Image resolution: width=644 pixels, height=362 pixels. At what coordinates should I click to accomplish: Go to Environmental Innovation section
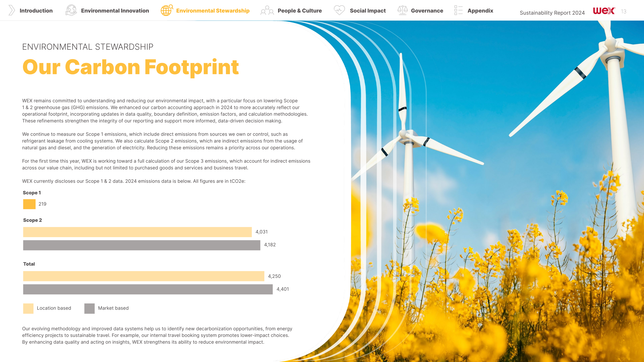point(115,11)
